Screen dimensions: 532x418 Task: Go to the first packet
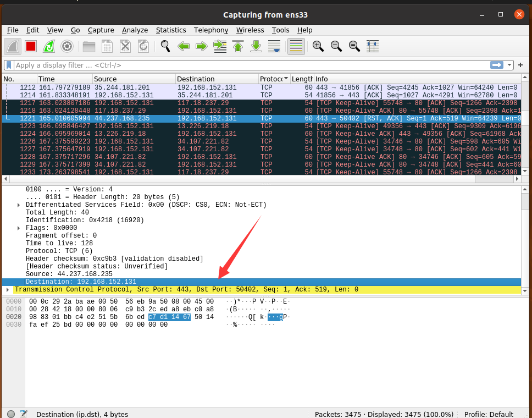coord(238,47)
